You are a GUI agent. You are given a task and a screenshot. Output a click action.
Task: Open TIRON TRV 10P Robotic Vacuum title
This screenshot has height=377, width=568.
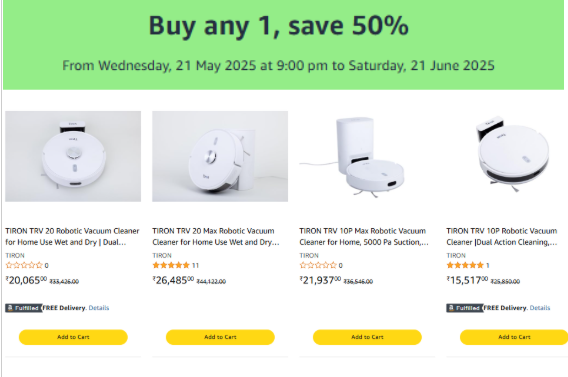point(502,236)
